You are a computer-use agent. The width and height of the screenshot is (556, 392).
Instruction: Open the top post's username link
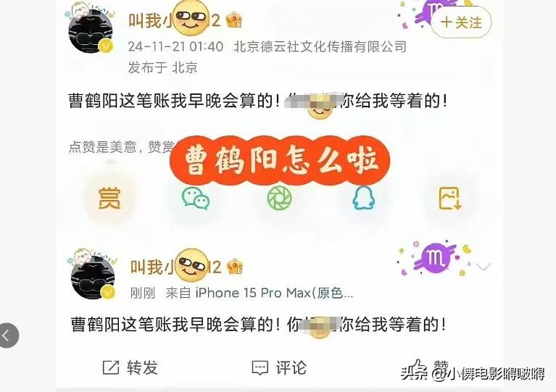click(x=174, y=20)
